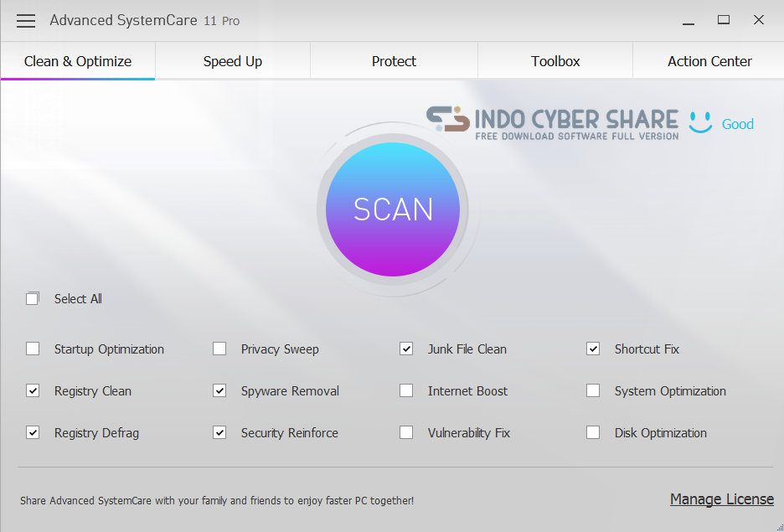Image resolution: width=784 pixels, height=532 pixels.
Task: Uncheck Registry Defrag
Action: [32, 432]
